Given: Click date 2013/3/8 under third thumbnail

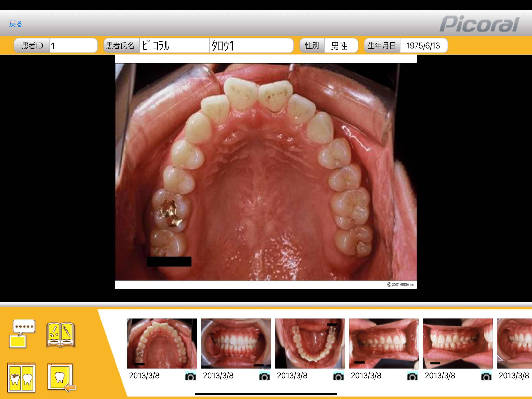Looking at the screenshot, I should [292, 375].
